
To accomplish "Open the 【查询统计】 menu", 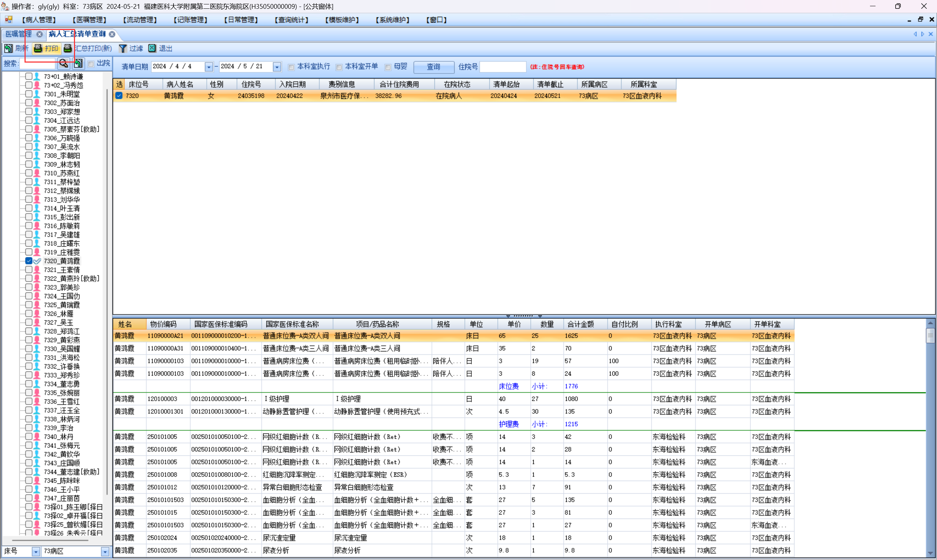I will point(291,20).
